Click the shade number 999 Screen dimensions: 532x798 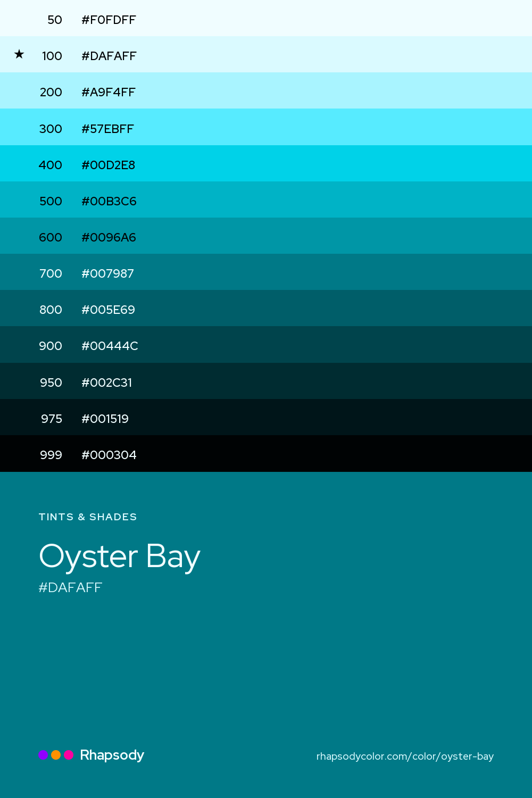pyautogui.click(x=51, y=455)
